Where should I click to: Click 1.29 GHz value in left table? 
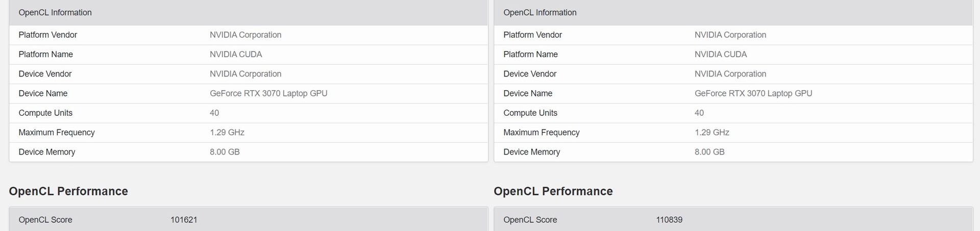[227, 132]
